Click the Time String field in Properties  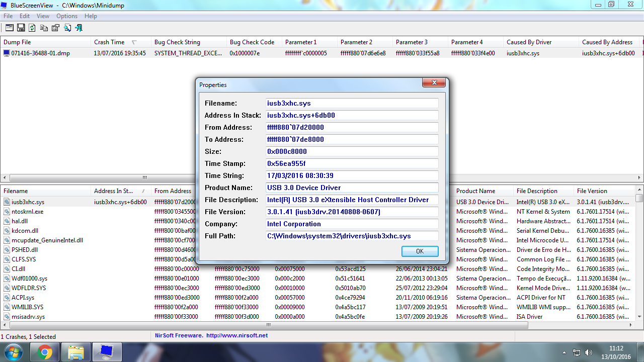pos(352,175)
